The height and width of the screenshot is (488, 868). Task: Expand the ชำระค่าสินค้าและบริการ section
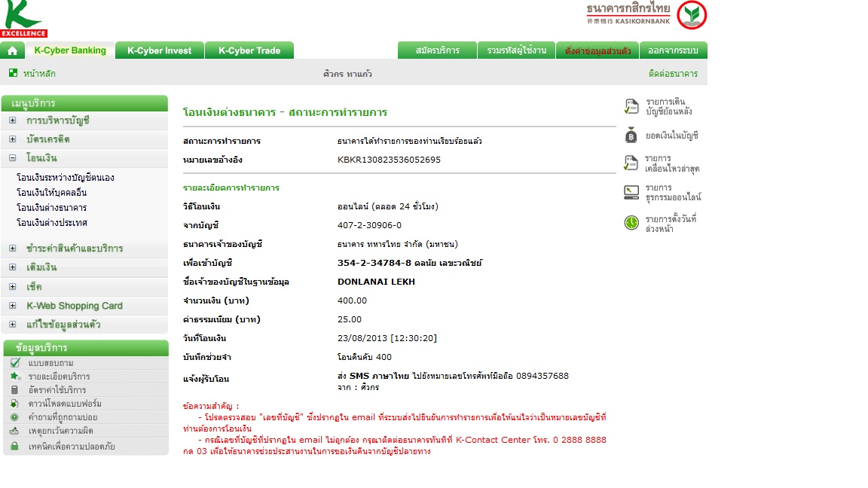coord(12,249)
